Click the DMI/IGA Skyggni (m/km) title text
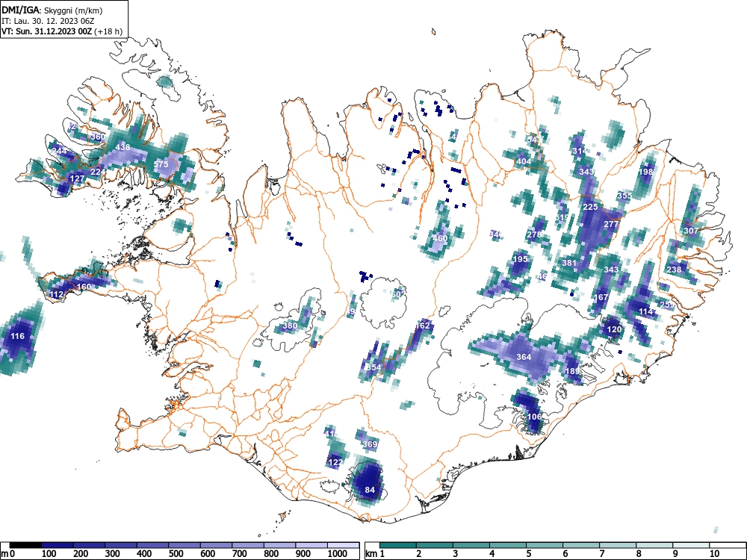Image resolution: width=747 pixels, height=560 pixels. click(x=52, y=10)
